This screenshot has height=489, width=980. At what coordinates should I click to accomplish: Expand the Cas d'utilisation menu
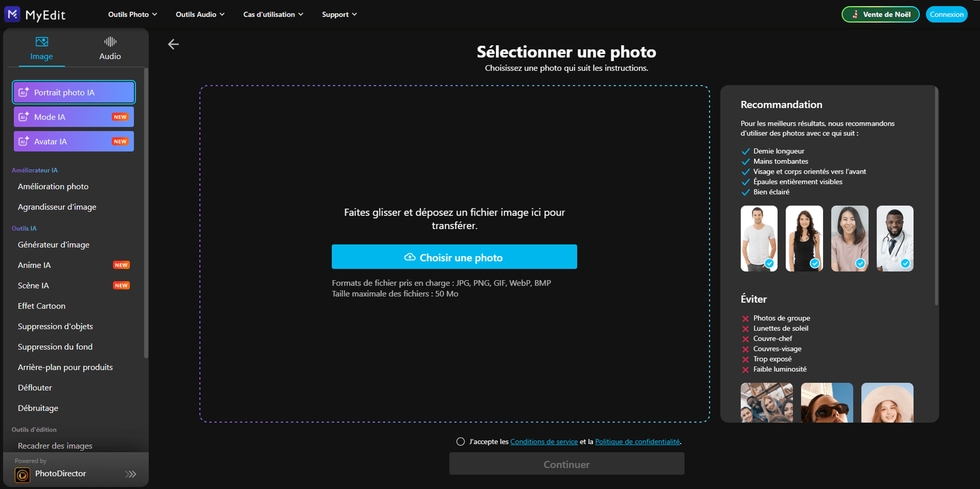click(273, 14)
